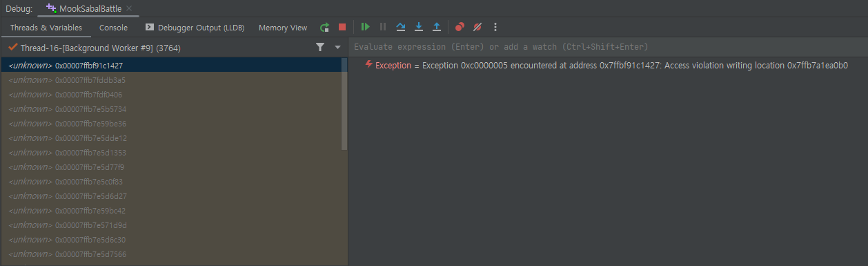Image resolution: width=868 pixels, height=266 pixels.
Task: Close the MookSabalBattle debug tab
Action: [129, 8]
